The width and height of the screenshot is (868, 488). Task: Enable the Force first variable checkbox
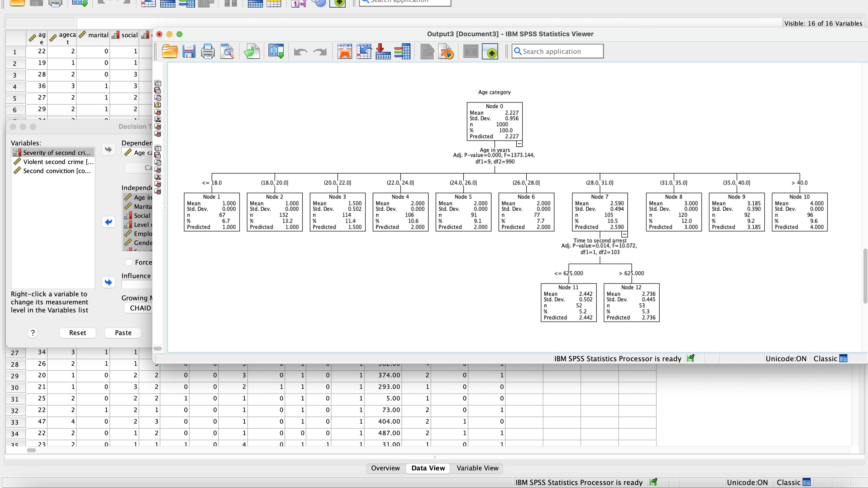pyautogui.click(x=128, y=262)
